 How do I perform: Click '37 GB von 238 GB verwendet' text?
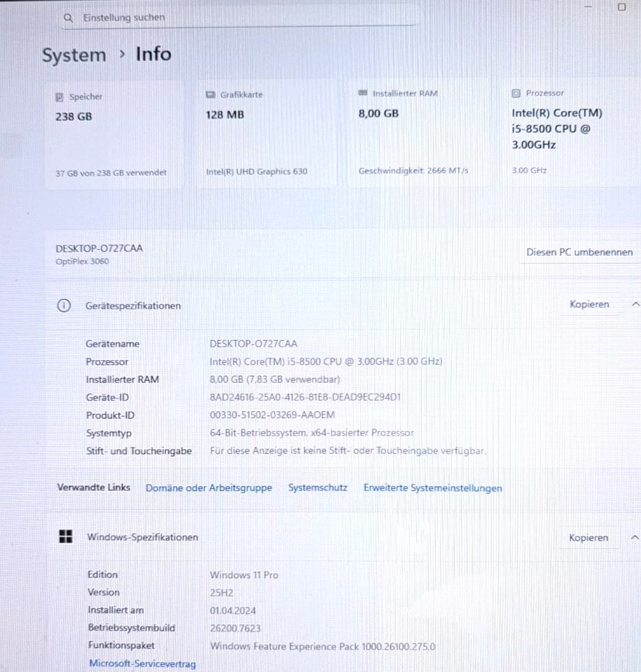click(111, 173)
